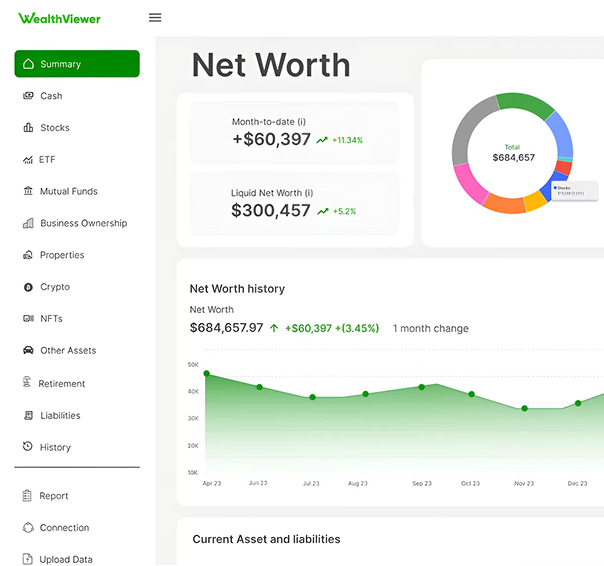Click the ETF chart icon
Screen dimensions: 604x566
tap(28, 160)
